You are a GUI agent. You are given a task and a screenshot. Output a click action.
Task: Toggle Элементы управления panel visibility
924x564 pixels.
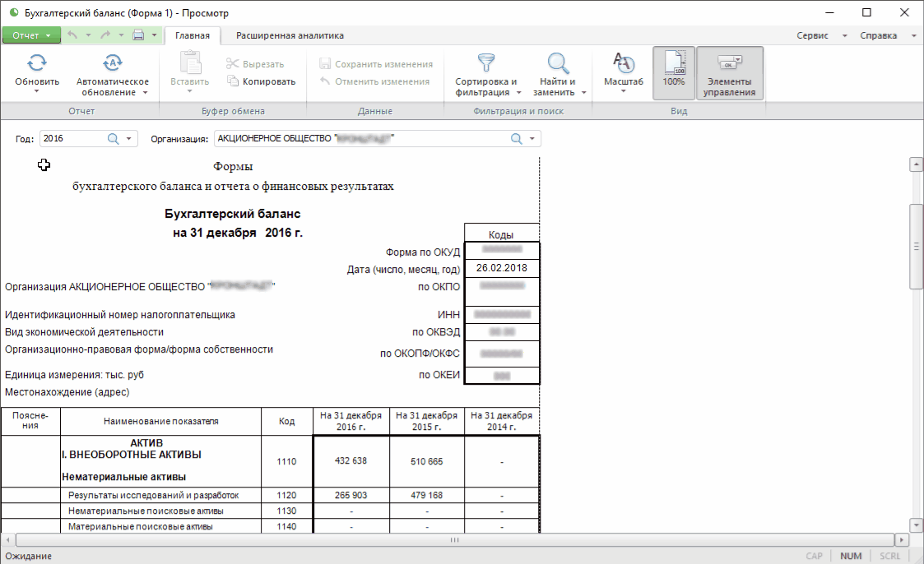coord(729,72)
